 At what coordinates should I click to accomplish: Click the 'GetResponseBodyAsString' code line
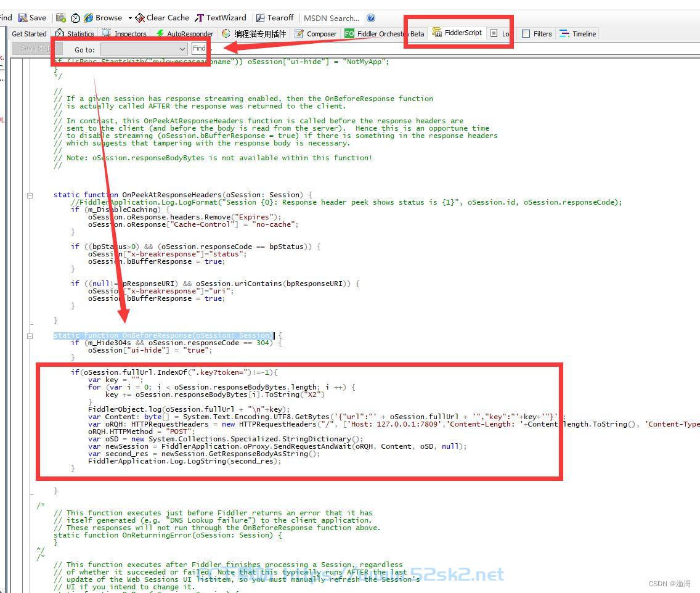(204, 454)
